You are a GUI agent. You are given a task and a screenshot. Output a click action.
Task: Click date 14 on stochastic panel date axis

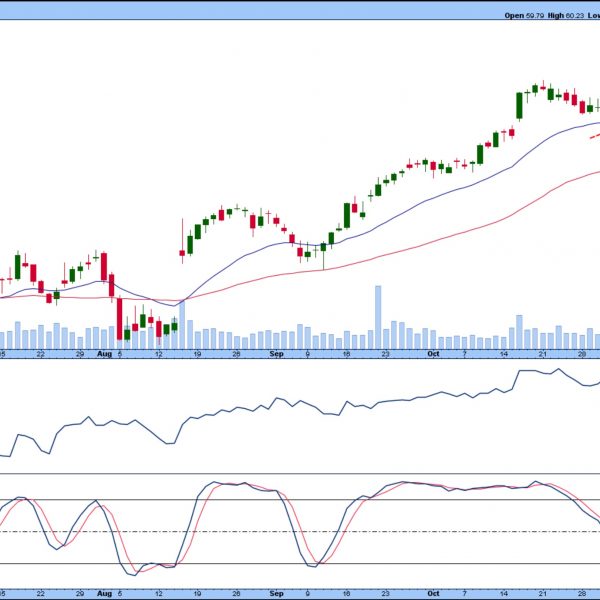(504, 594)
